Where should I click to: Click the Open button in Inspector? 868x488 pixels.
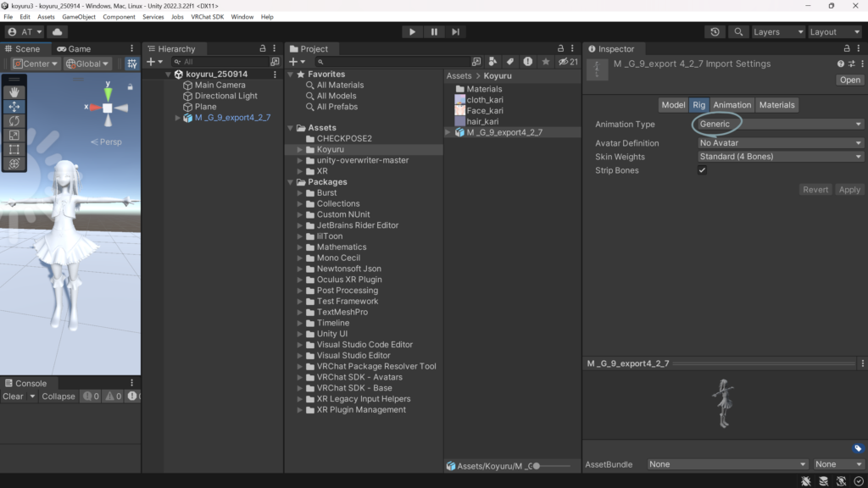click(x=849, y=80)
